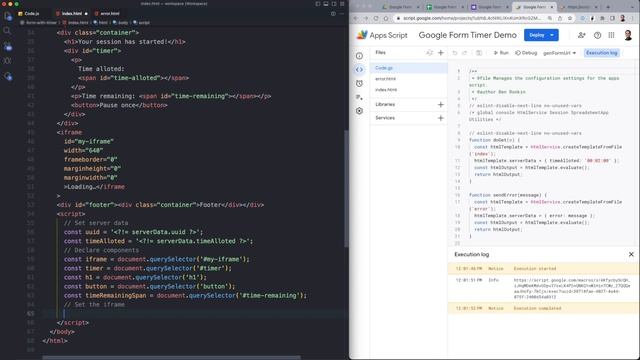Open customize layout icon in VS Code title bar

click(342, 4)
